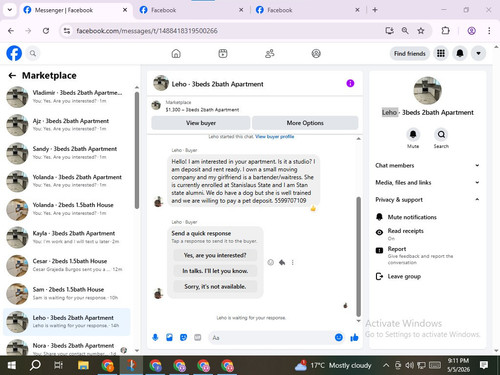Open File Explorer from taskbar
This screenshot has width=500, height=375.
83,365
